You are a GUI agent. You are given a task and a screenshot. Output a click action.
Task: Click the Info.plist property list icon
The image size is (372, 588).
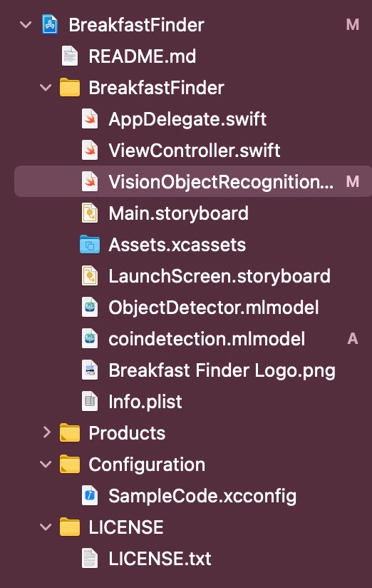[x=90, y=401]
